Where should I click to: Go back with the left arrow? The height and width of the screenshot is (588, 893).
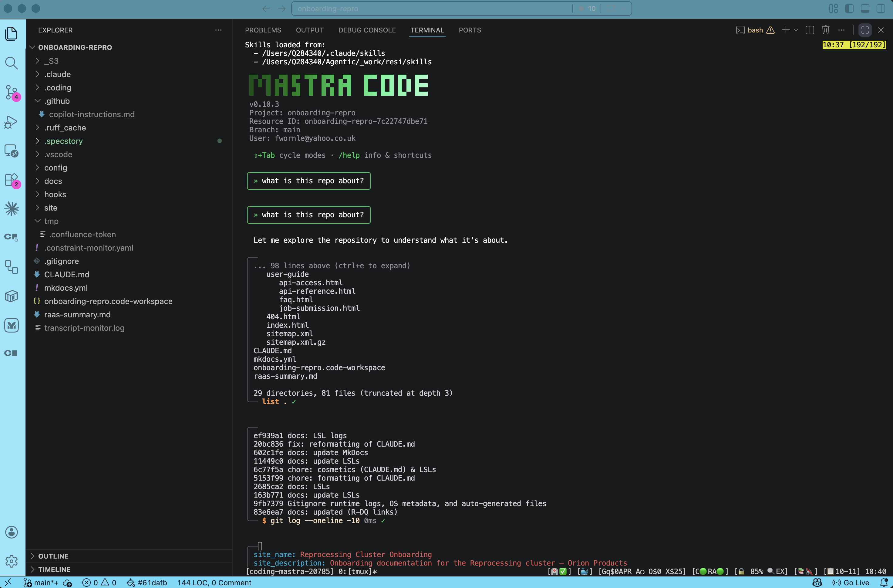click(266, 8)
